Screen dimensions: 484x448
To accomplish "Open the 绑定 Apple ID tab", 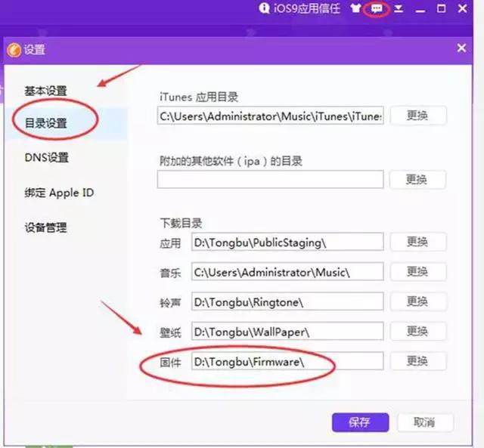I will pos(59,193).
